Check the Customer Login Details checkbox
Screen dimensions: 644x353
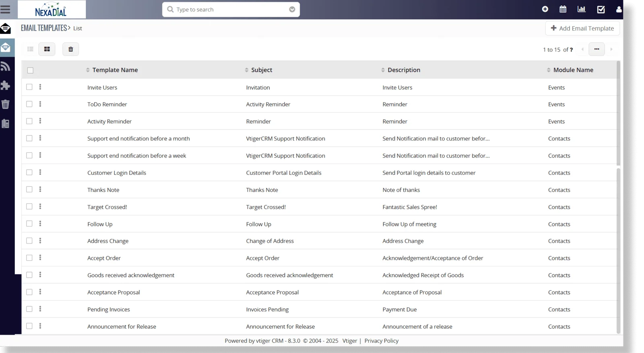click(x=29, y=172)
